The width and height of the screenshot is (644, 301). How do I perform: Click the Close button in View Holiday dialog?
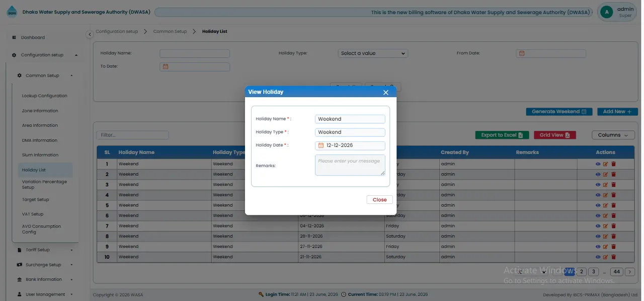380,200
